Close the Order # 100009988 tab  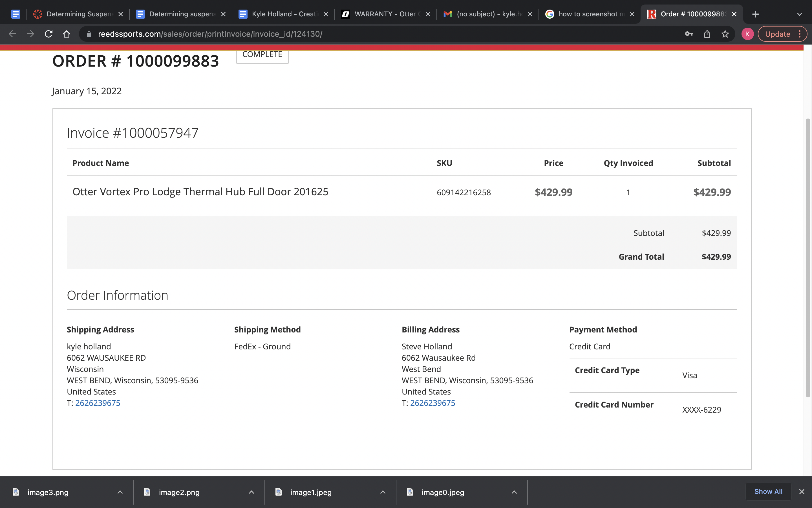734,14
